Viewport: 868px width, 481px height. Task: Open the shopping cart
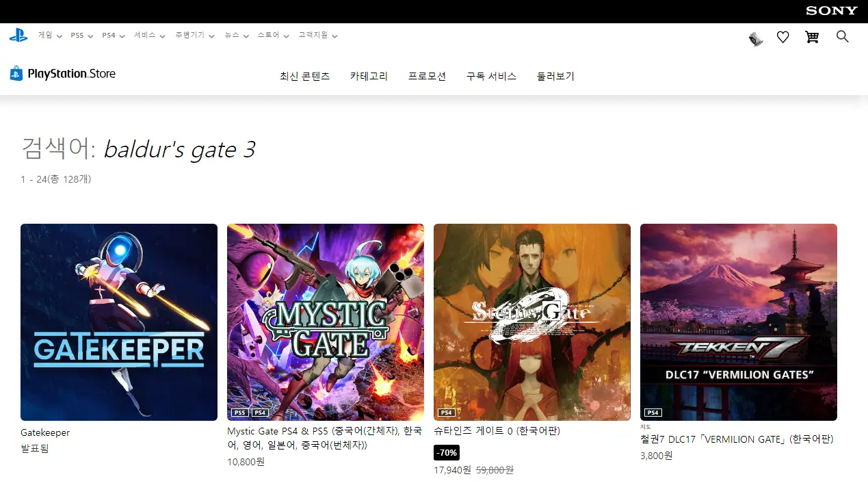(812, 37)
